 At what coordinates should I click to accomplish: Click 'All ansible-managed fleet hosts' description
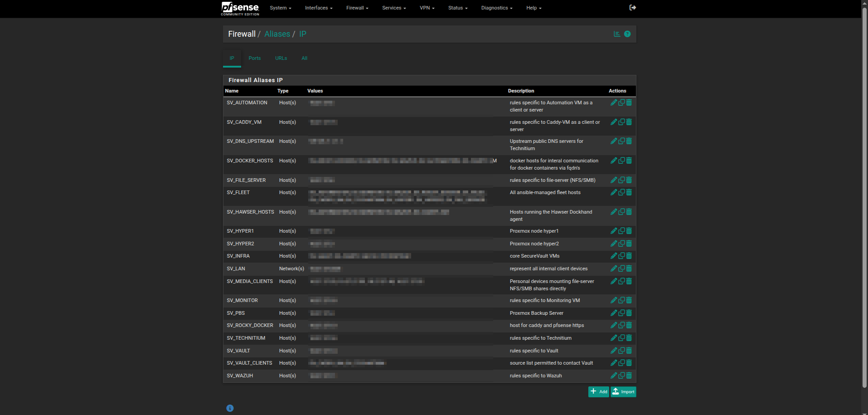coord(545,192)
